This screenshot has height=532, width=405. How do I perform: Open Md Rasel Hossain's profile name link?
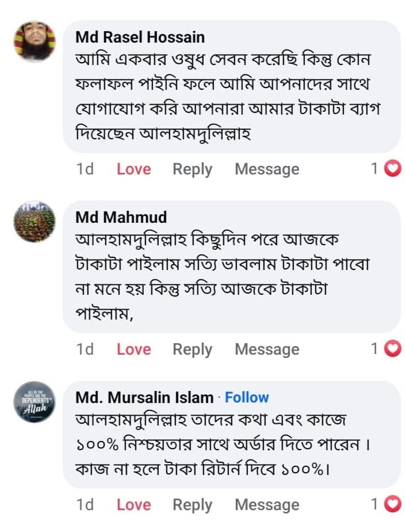tap(140, 37)
